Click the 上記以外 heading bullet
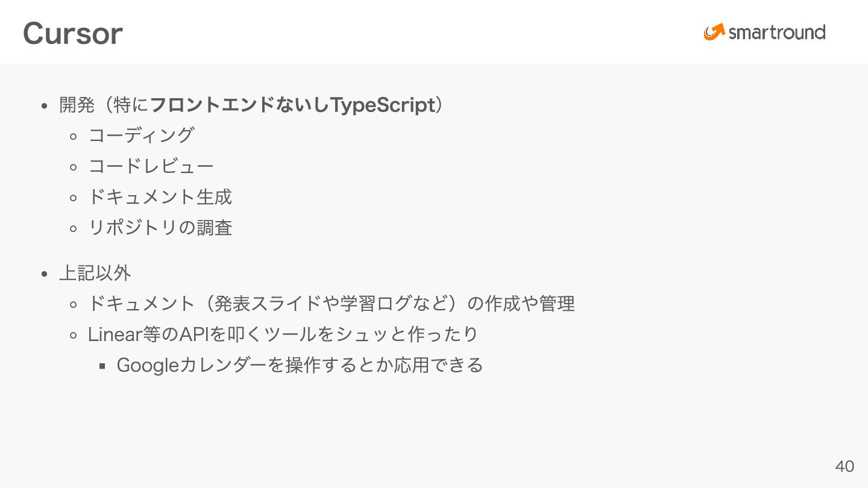The height and width of the screenshot is (488, 868). tap(95, 273)
